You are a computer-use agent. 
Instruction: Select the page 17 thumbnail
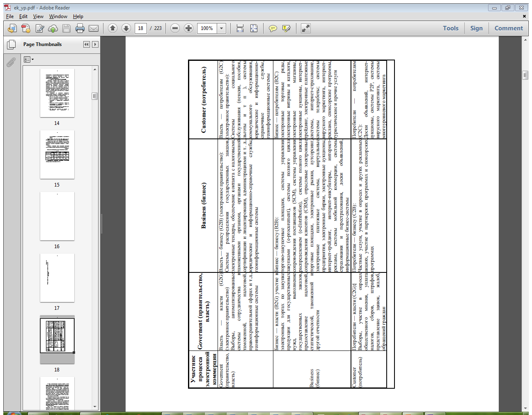coord(57,278)
